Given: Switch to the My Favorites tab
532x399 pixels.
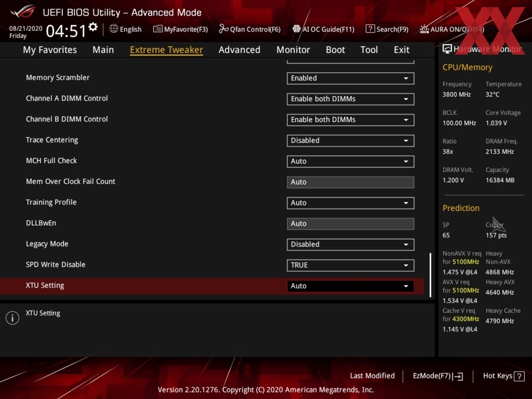Looking at the screenshot, I should (x=50, y=50).
